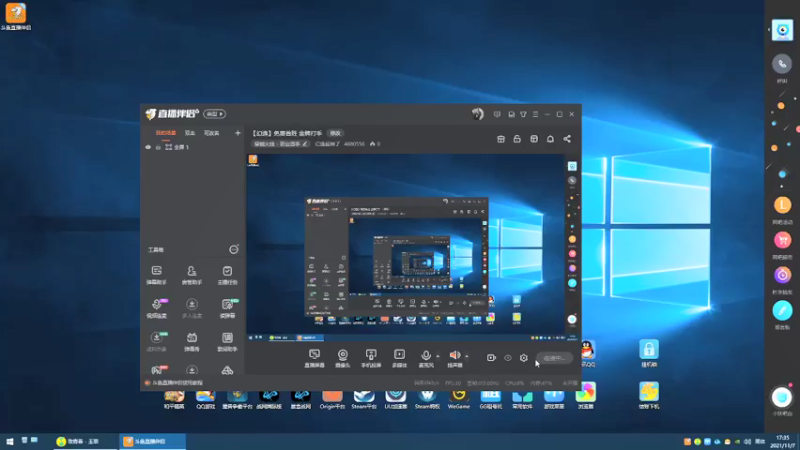
Task: Open the mail icon in title bar
Action: pyautogui.click(x=511, y=114)
